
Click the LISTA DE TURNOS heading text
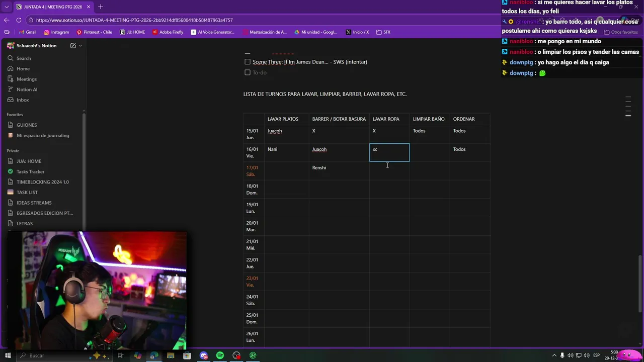pyautogui.click(x=325, y=94)
